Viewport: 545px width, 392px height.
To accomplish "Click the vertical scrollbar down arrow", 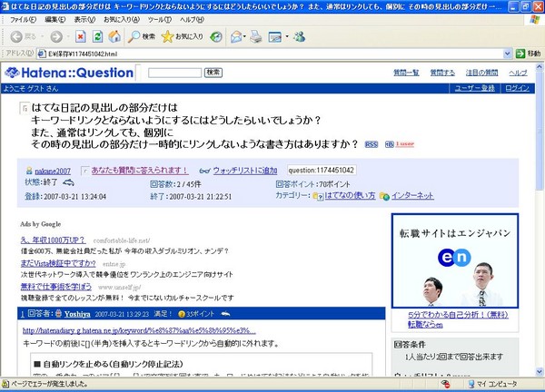I will point(540,372).
